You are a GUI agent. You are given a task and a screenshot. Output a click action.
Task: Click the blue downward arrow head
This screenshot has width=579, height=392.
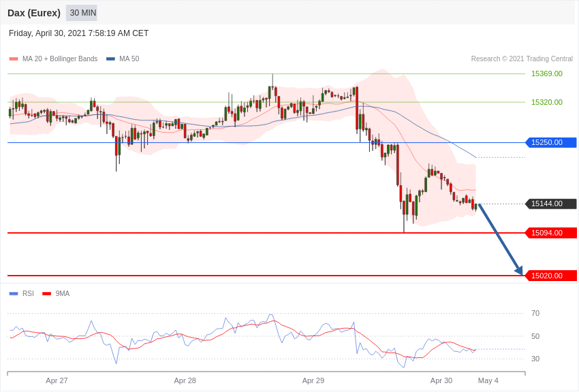(519, 270)
